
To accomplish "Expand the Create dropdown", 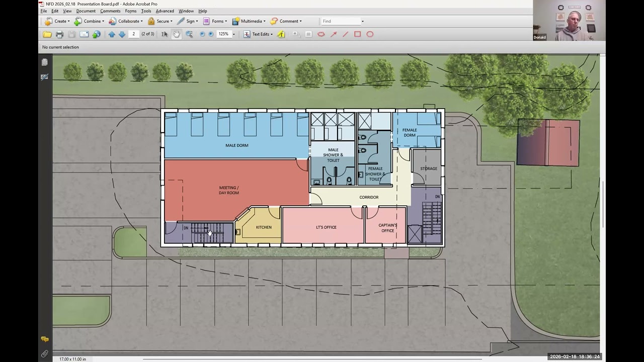I will click(57, 21).
